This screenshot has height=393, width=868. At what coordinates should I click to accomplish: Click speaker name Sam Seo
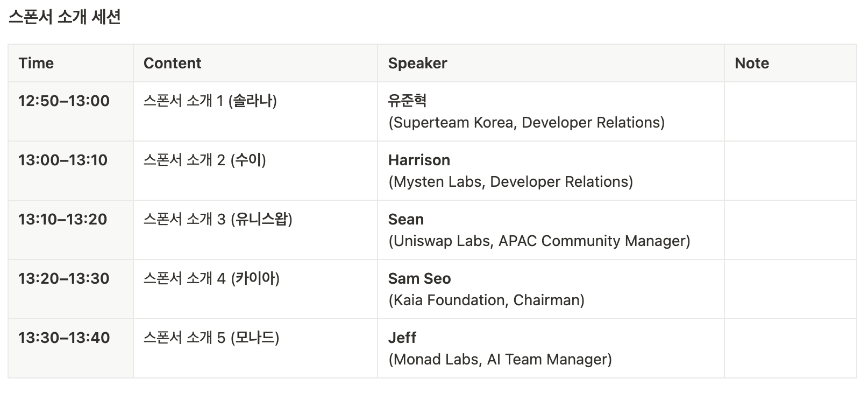pyautogui.click(x=419, y=278)
